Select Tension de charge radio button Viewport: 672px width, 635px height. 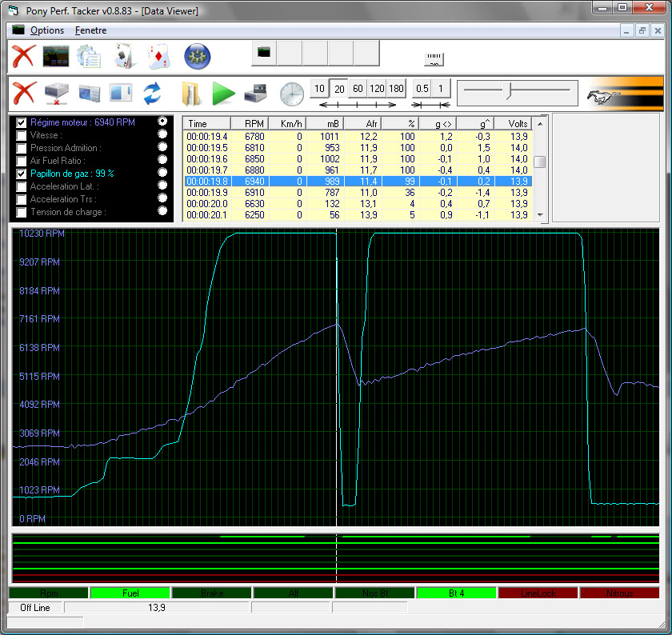coord(162,211)
